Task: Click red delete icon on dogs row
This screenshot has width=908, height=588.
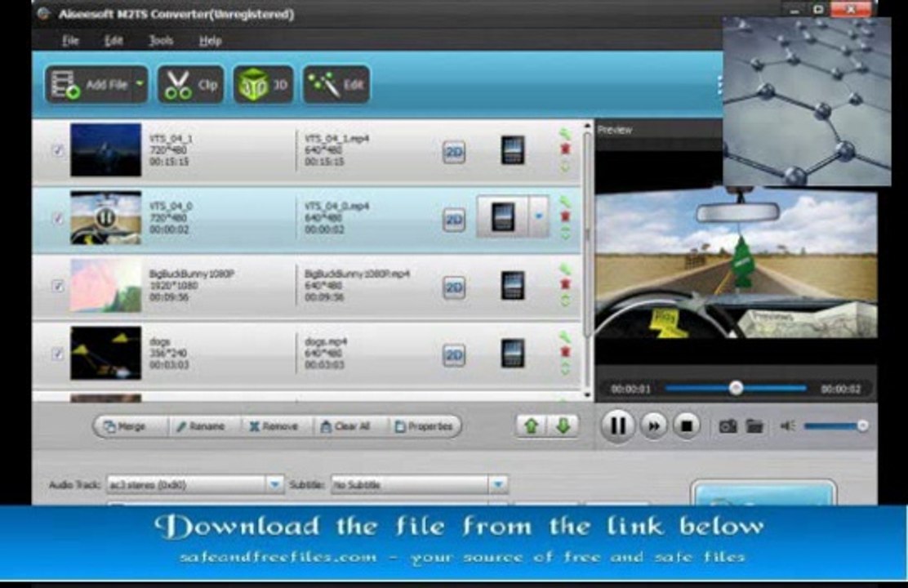Action: coord(565,352)
